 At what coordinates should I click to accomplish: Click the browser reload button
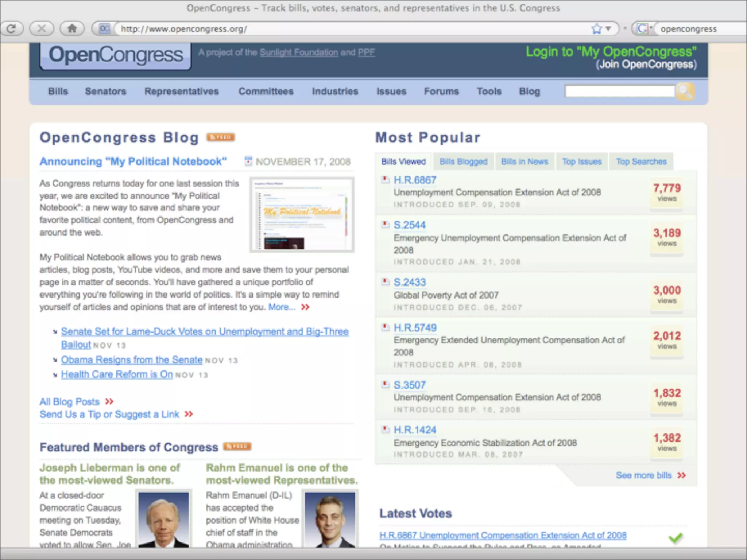(x=12, y=28)
